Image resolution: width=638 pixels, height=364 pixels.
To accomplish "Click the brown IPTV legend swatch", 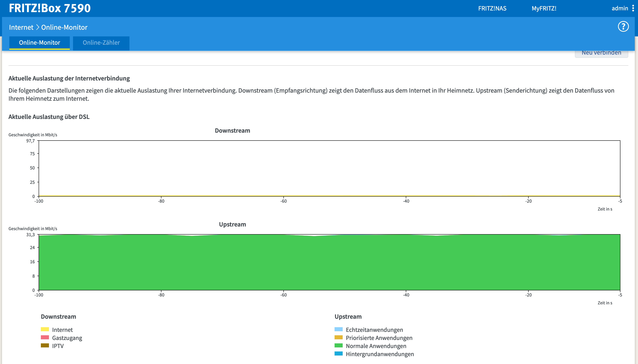I will (x=45, y=345).
